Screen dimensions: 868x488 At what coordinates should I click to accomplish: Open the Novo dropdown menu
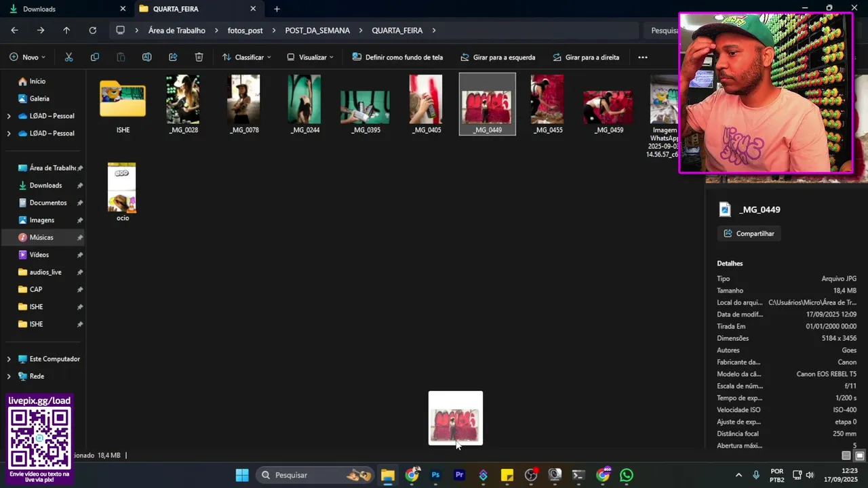(x=28, y=58)
